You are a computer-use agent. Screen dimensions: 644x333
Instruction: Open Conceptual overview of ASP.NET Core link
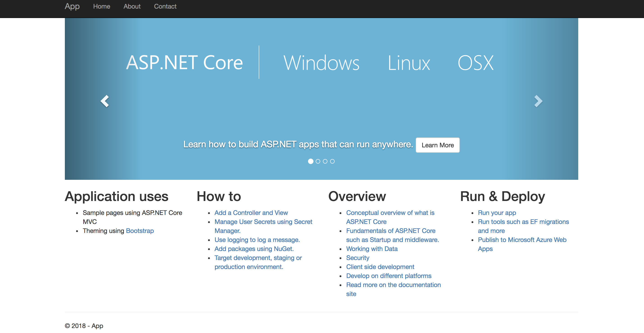click(x=390, y=217)
